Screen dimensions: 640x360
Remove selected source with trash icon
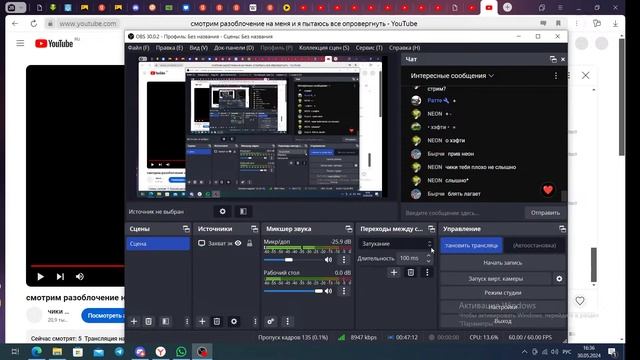click(x=217, y=322)
